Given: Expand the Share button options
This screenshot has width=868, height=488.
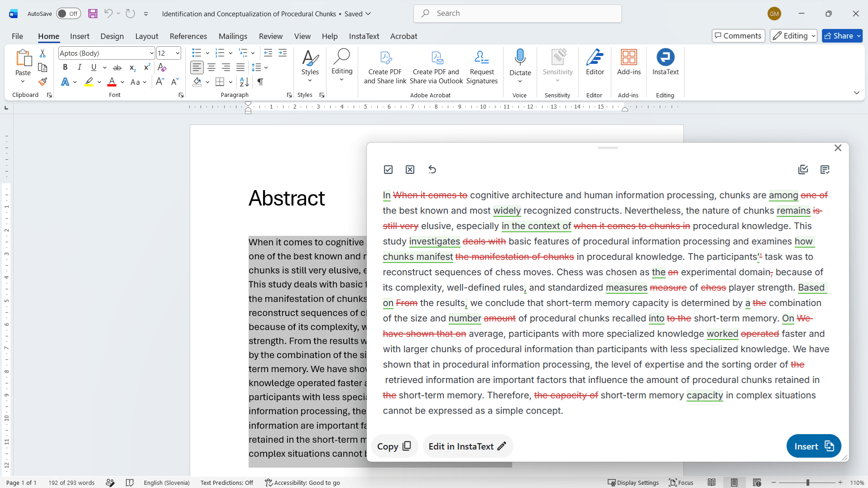Looking at the screenshot, I should tap(859, 36).
